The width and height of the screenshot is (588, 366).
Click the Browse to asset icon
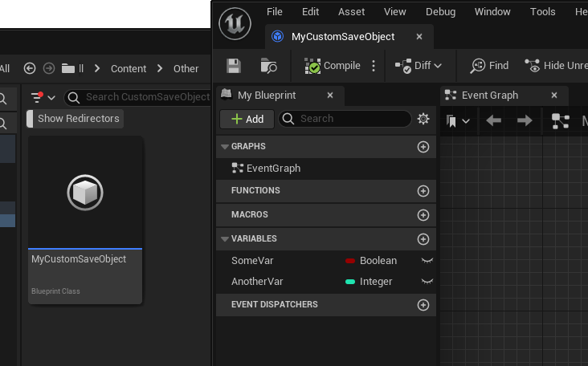coord(269,66)
